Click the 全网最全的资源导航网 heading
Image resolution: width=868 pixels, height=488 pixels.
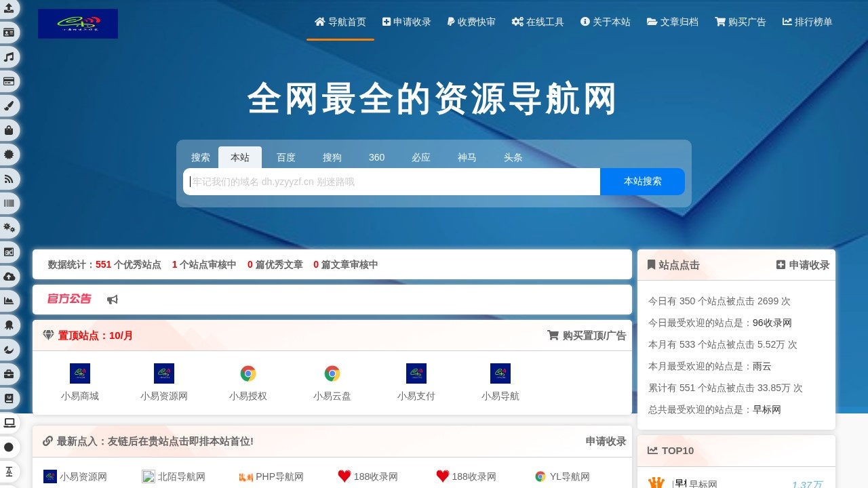[433, 99]
